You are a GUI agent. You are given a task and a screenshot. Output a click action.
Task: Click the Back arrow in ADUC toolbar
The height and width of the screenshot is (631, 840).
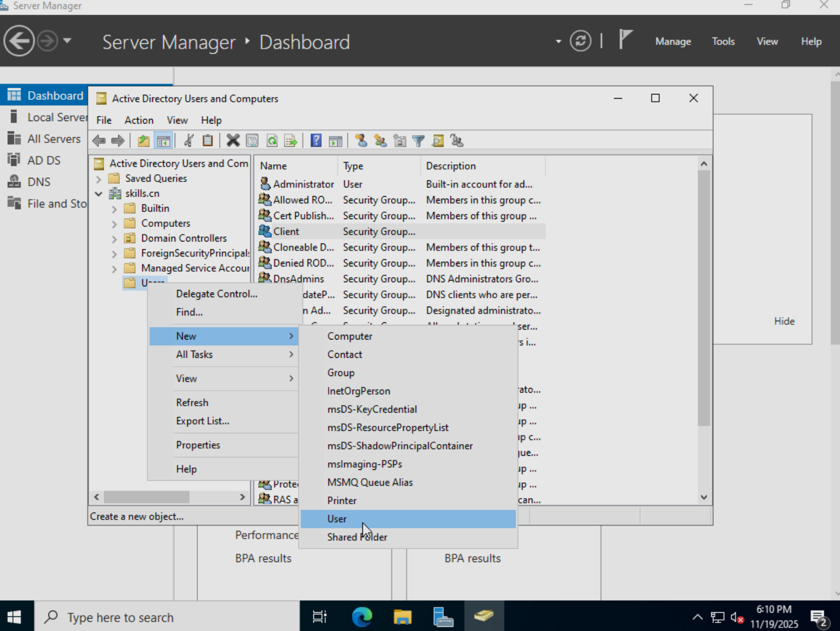pos(99,141)
